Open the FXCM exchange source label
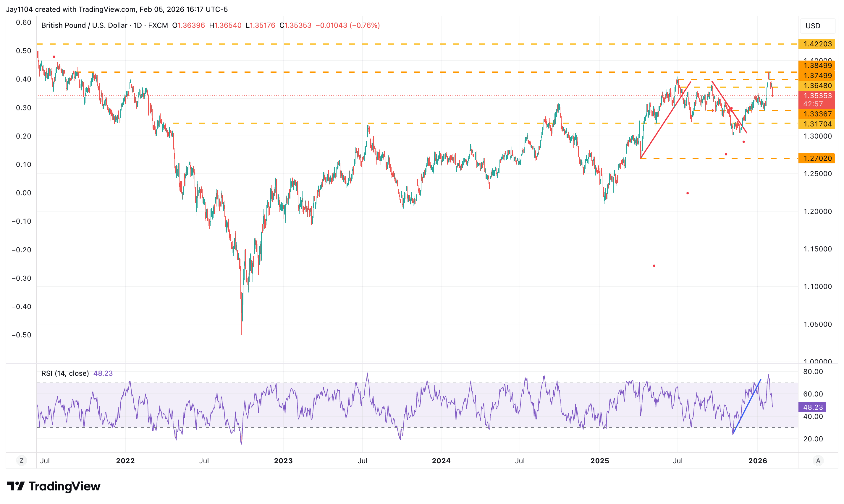 158,25
